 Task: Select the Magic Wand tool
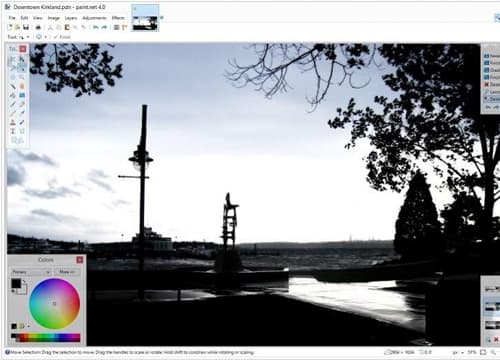13,86
